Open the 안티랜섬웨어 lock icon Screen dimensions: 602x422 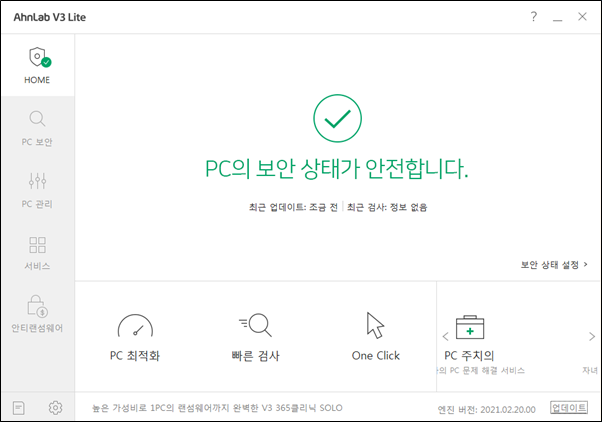[x=37, y=306]
